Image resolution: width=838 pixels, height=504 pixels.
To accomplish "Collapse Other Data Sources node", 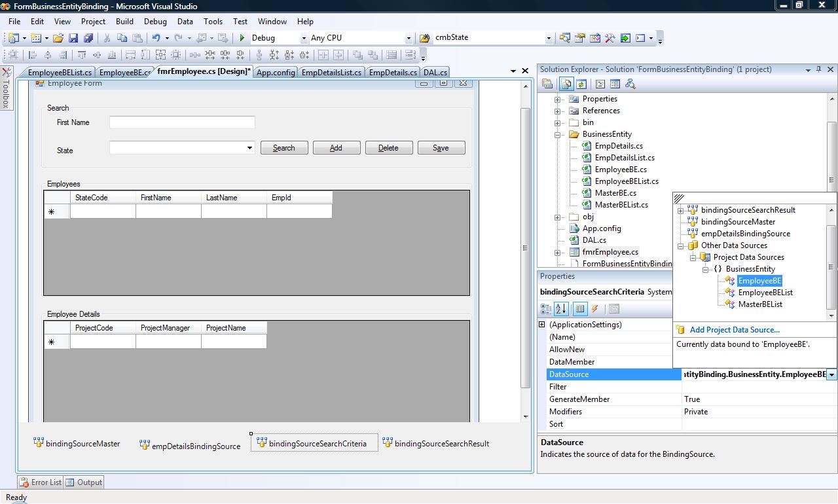I will point(681,246).
